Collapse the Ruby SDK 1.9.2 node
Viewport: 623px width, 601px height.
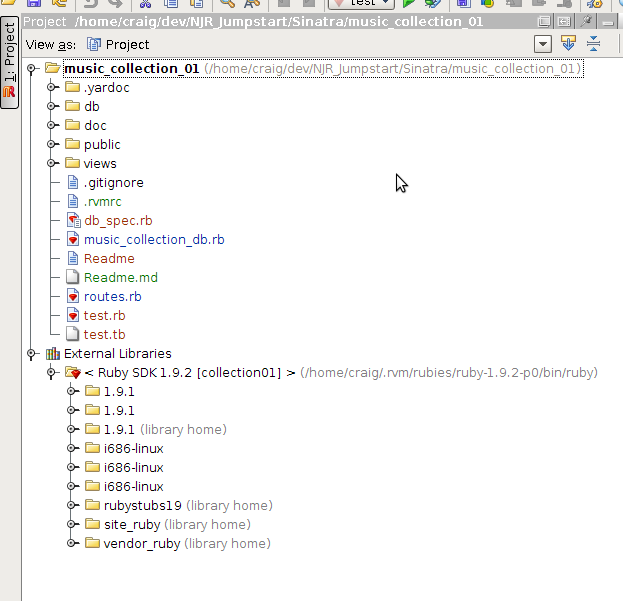pyautogui.click(x=51, y=373)
